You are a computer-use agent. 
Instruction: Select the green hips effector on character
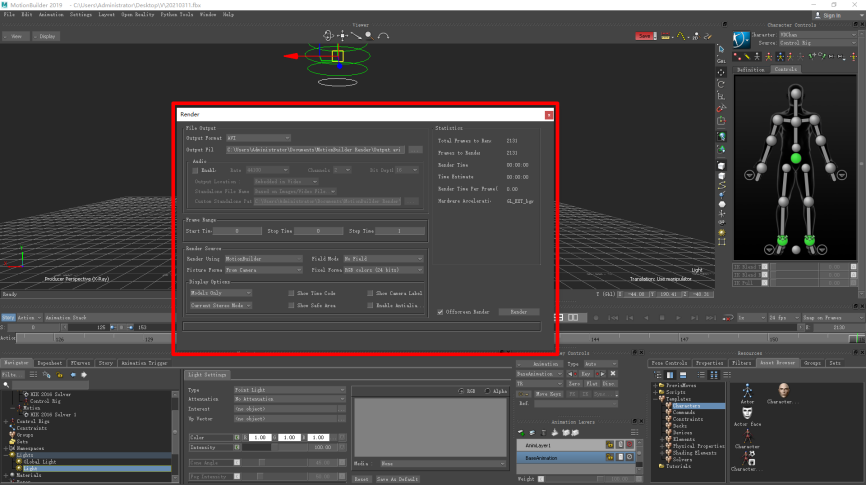click(796, 158)
